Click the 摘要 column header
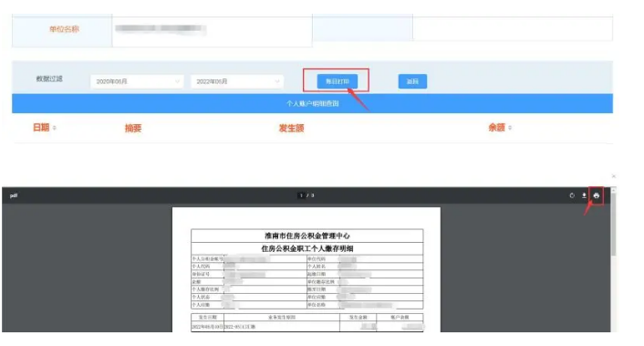The width and height of the screenshot is (644, 346). tap(133, 128)
